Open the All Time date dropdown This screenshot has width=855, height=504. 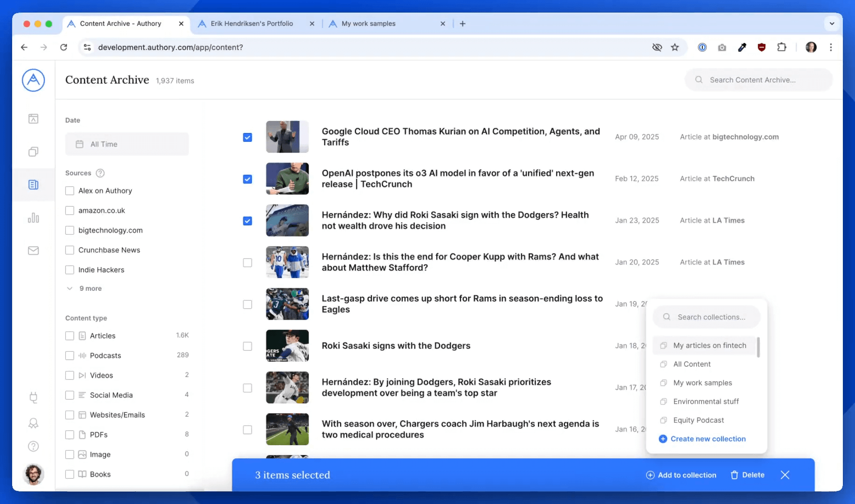(x=127, y=144)
